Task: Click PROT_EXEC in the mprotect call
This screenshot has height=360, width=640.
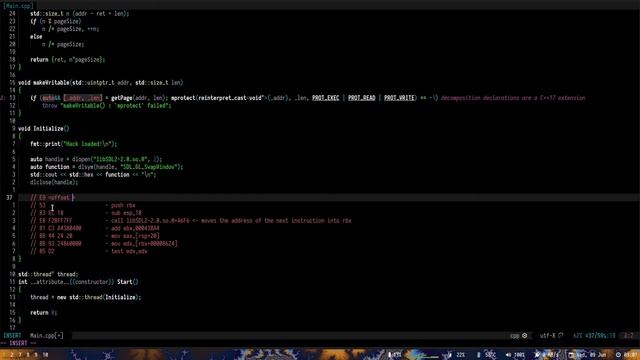Action: pyautogui.click(x=326, y=98)
